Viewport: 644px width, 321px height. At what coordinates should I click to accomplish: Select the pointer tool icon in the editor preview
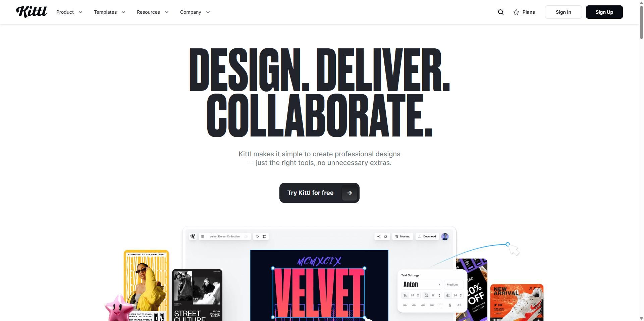tap(258, 236)
